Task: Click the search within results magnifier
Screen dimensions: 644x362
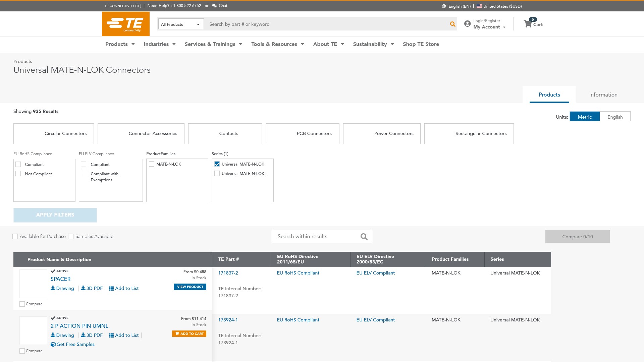Action: [364, 237]
